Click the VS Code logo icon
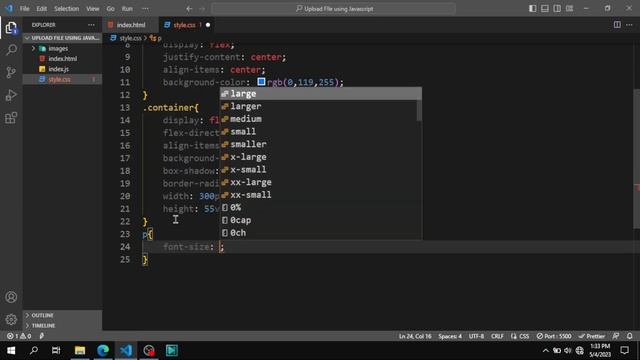Viewport: 640px width, 360px height. click(x=9, y=8)
